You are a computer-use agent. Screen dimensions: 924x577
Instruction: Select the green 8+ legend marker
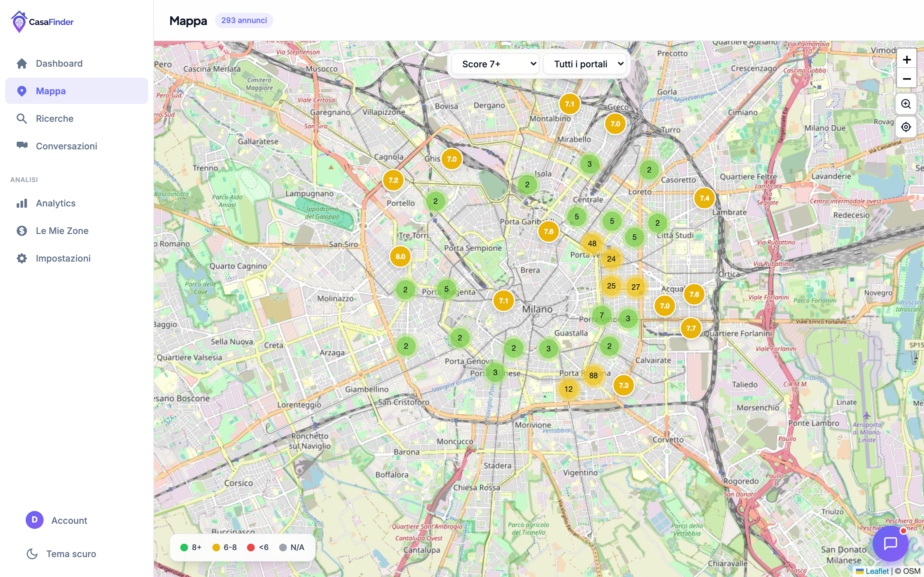point(185,547)
